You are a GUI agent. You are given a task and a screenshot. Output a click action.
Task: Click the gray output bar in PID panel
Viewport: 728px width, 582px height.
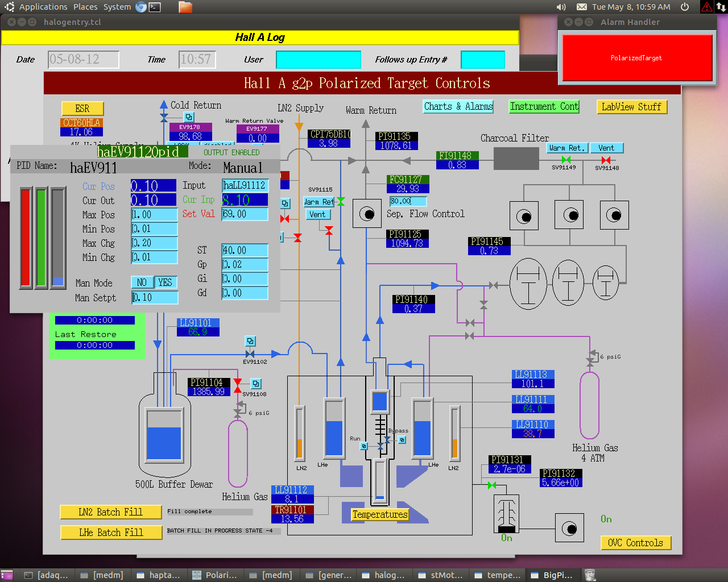pos(57,238)
